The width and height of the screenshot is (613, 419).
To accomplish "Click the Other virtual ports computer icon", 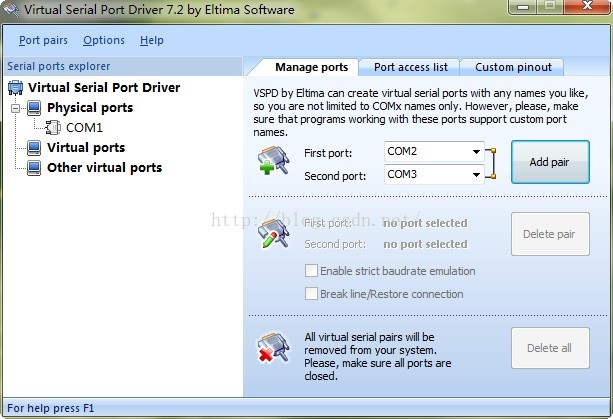I will 34,168.
